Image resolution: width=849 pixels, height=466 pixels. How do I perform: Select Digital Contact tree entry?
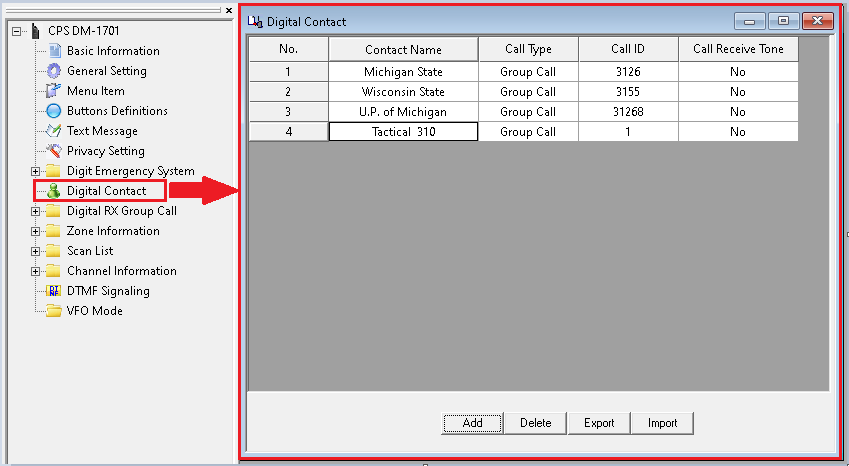point(107,191)
